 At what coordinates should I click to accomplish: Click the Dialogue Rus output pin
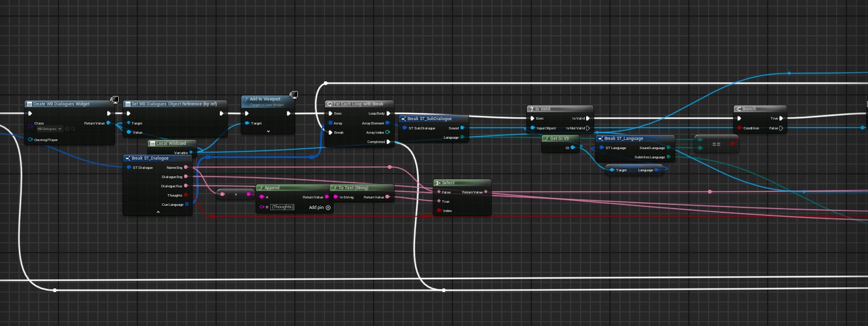click(186, 185)
